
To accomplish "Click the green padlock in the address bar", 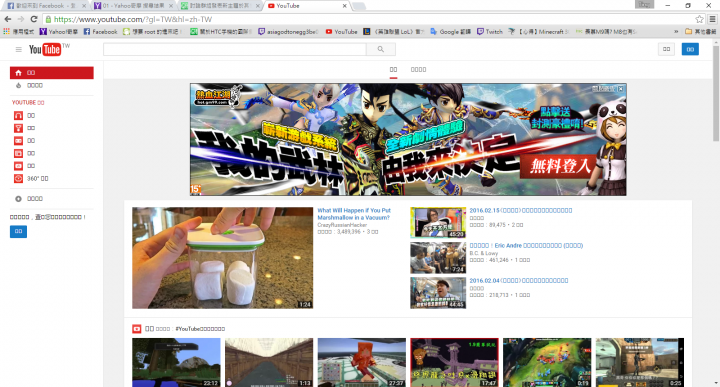I will coord(48,19).
